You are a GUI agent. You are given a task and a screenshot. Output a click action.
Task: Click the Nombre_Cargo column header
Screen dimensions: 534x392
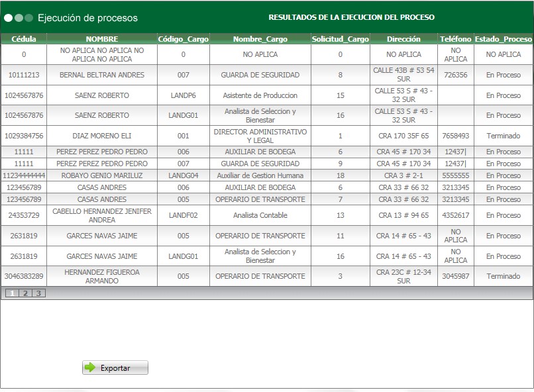(260, 39)
